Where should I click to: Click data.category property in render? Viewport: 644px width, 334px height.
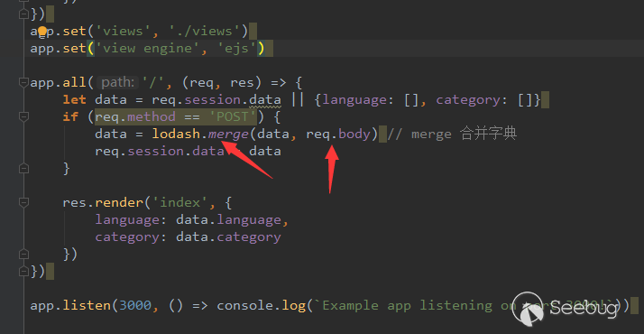pos(228,237)
